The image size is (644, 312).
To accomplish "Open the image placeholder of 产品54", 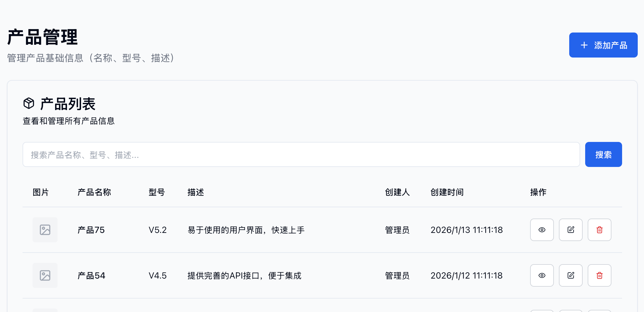I will (45, 275).
